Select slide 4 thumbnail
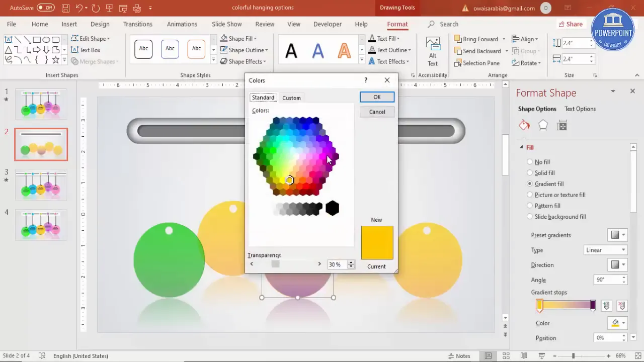Image resolution: width=644 pixels, height=362 pixels. pos(41,225)
